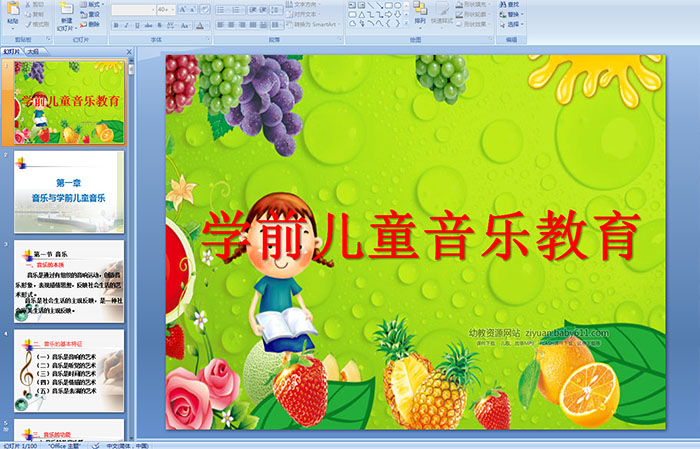Viewport: 700px width, 449px height.
Task: Click the Grow Font icon
Action: 183,10
